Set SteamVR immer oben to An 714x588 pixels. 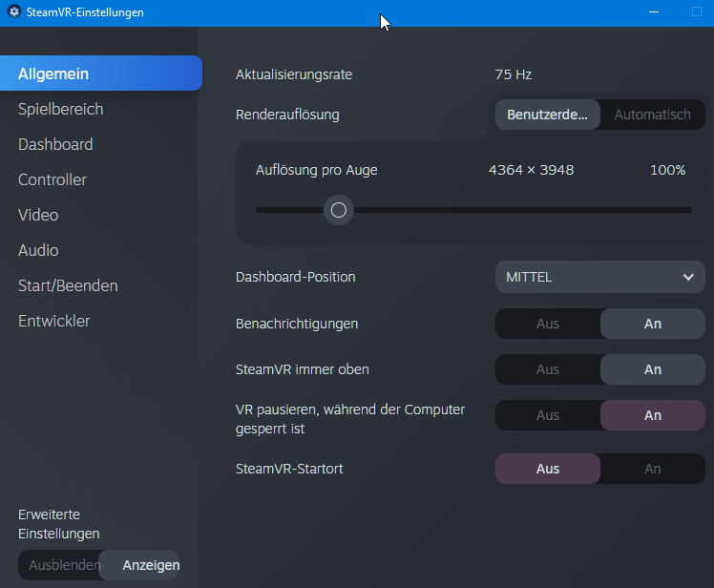(653, 369)
